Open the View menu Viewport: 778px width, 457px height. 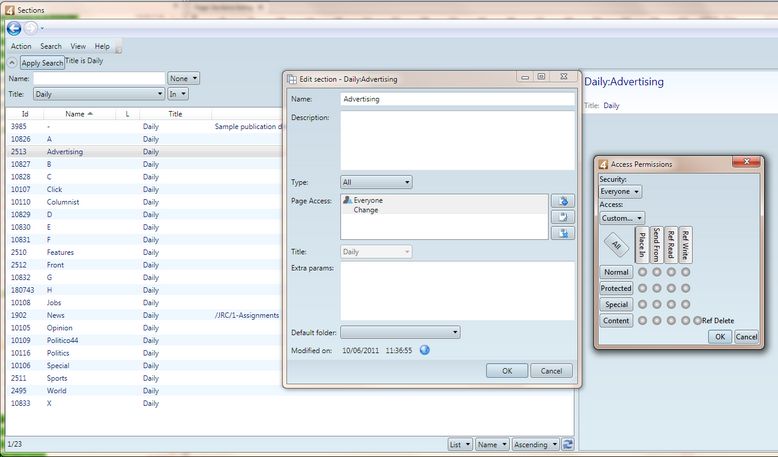point(78,46)
